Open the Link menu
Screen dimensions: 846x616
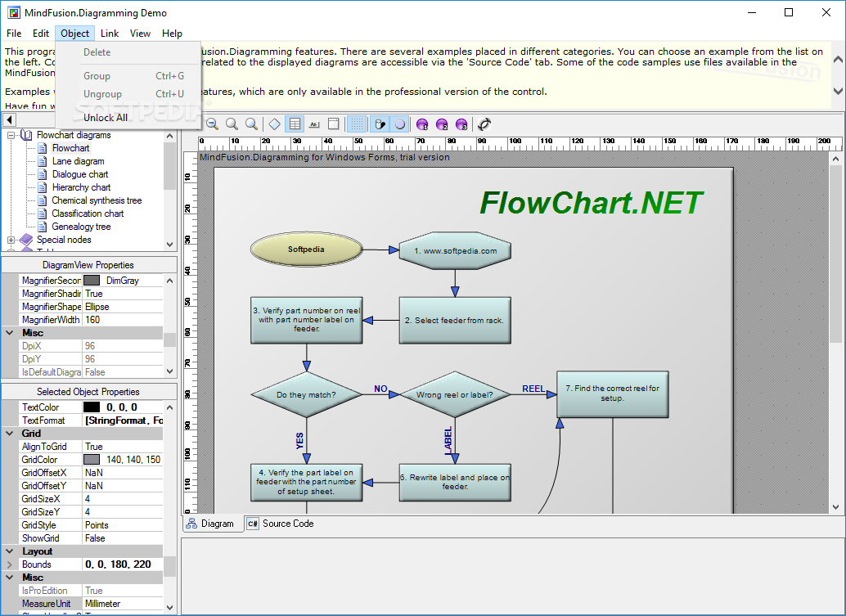coord(110,34)
